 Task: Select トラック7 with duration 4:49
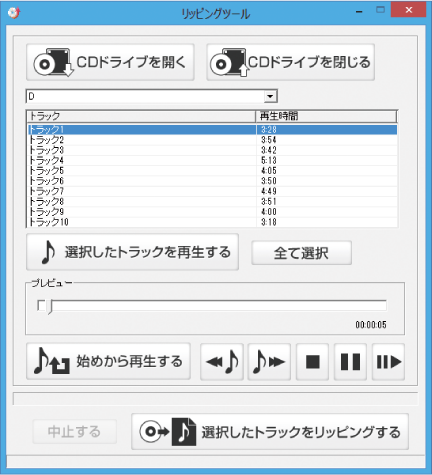(x=212, y=191)
